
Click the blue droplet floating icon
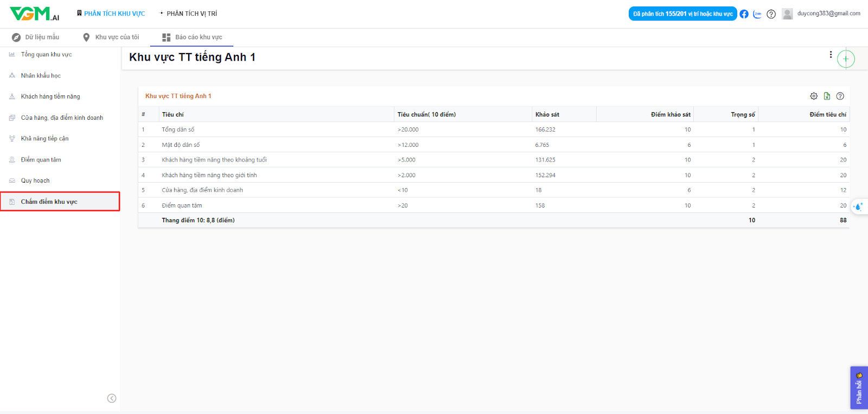coord(858,206)
